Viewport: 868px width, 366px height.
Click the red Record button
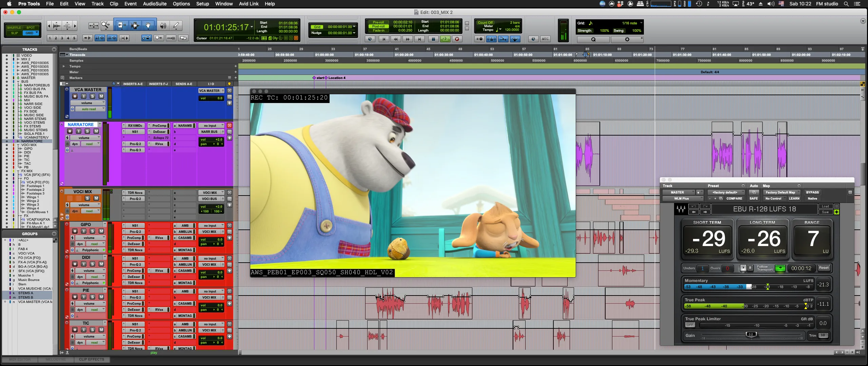(x=457, y=39)
